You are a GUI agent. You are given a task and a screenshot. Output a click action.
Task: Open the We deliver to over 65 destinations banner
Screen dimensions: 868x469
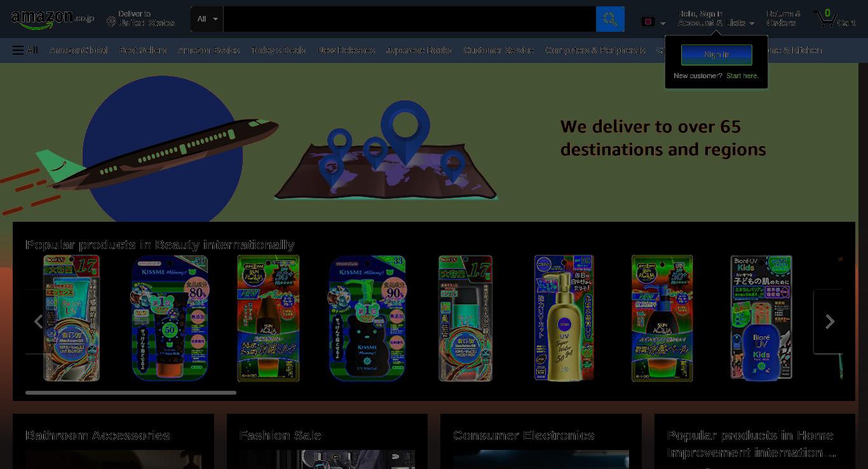coord(429,142)
